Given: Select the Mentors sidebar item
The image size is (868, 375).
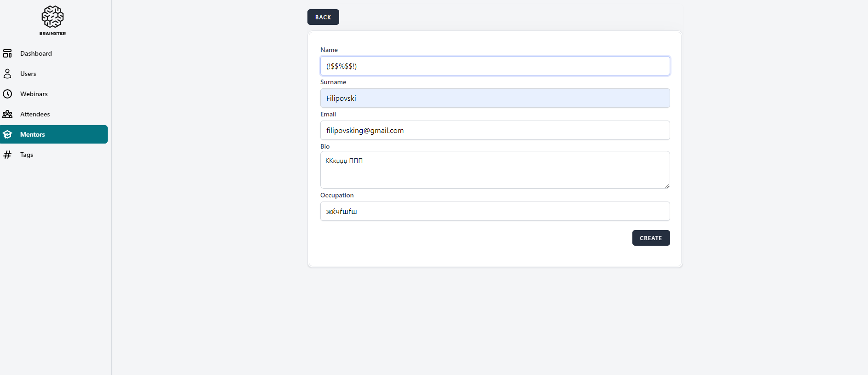Looking at the screenshot, I should tap(33, 134).
